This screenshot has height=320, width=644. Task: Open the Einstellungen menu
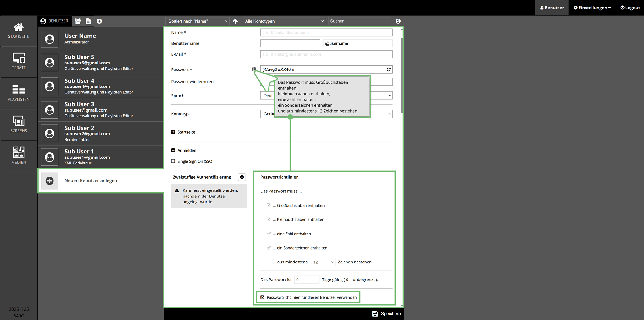(592, 8)
